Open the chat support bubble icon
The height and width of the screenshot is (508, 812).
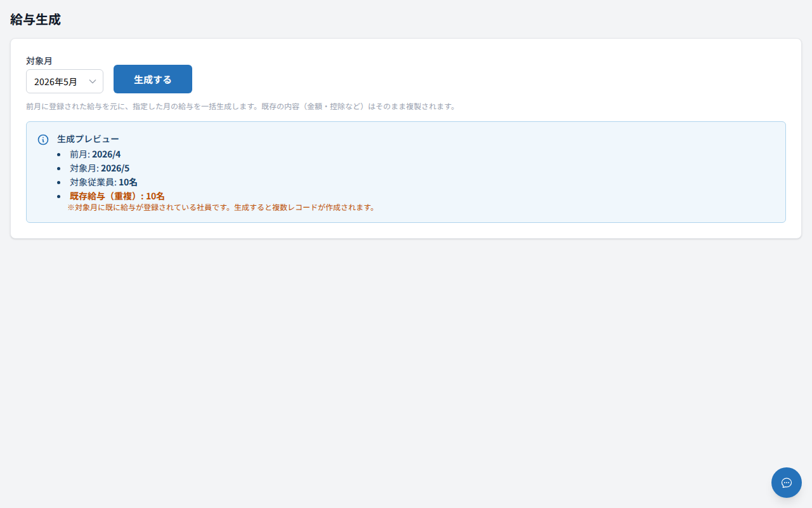pos(787,483)
